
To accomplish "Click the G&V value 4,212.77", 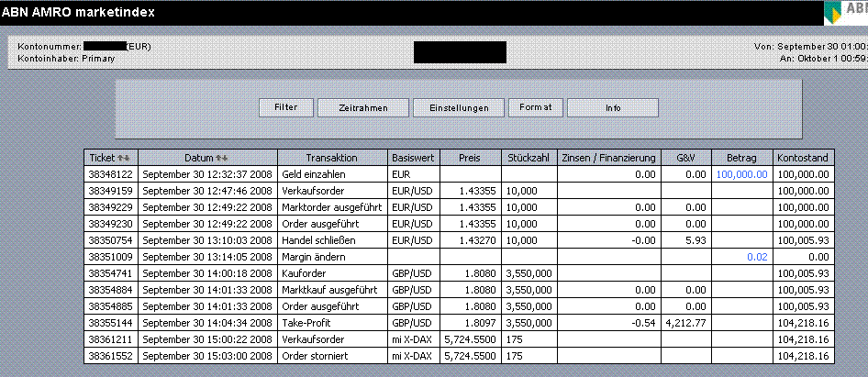I will [677, 323].
